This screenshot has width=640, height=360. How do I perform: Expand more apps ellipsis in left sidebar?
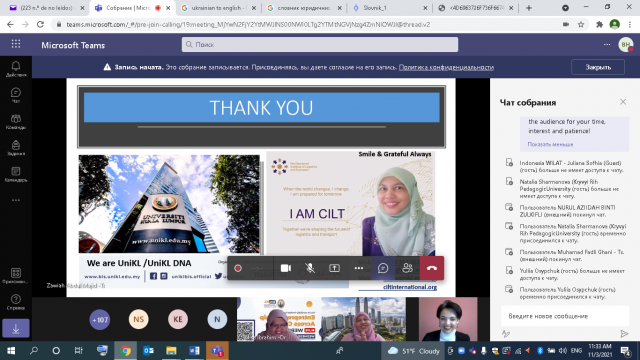16,200
